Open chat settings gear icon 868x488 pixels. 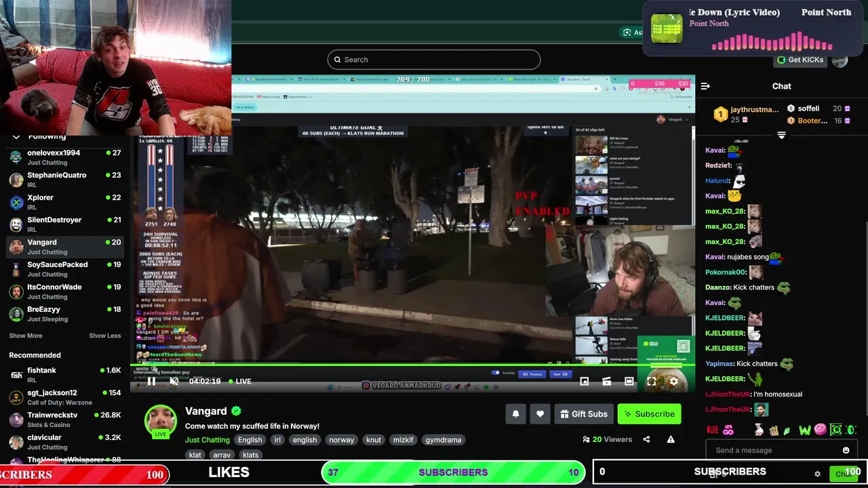tap(817, 474)
